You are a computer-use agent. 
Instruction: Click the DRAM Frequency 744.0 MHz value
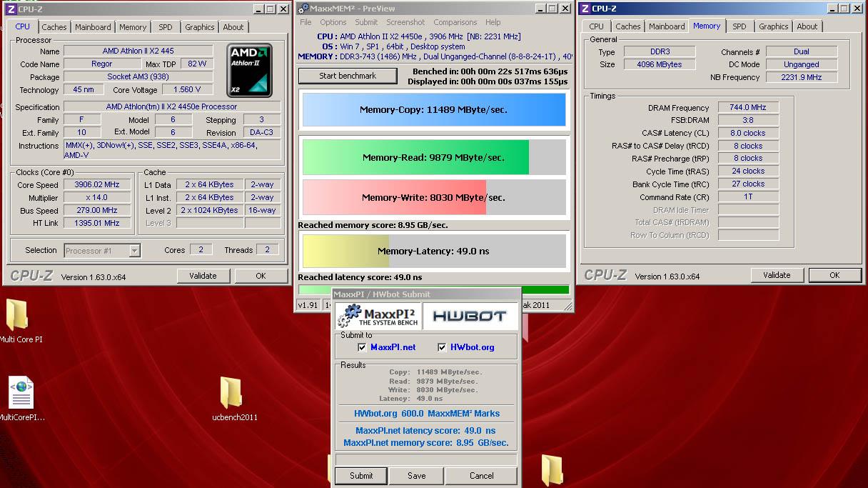pyautogui.click(x=748, y=108)
